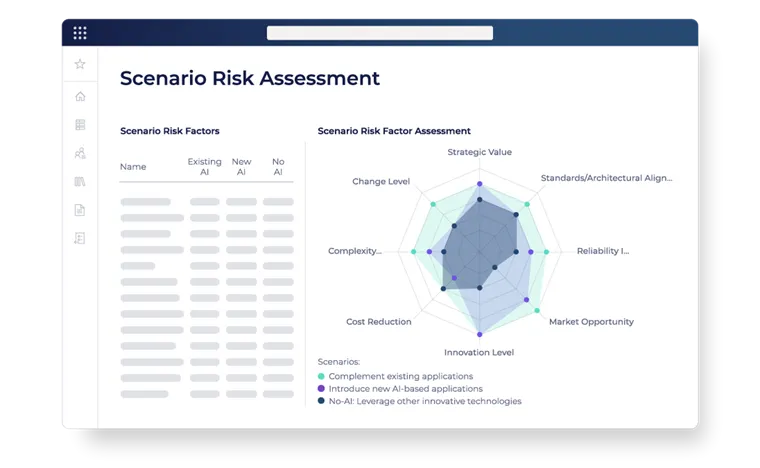This screenshot has height=468, width=760.
Task: Open the document icon in sidebar
Action: (80, 210)
